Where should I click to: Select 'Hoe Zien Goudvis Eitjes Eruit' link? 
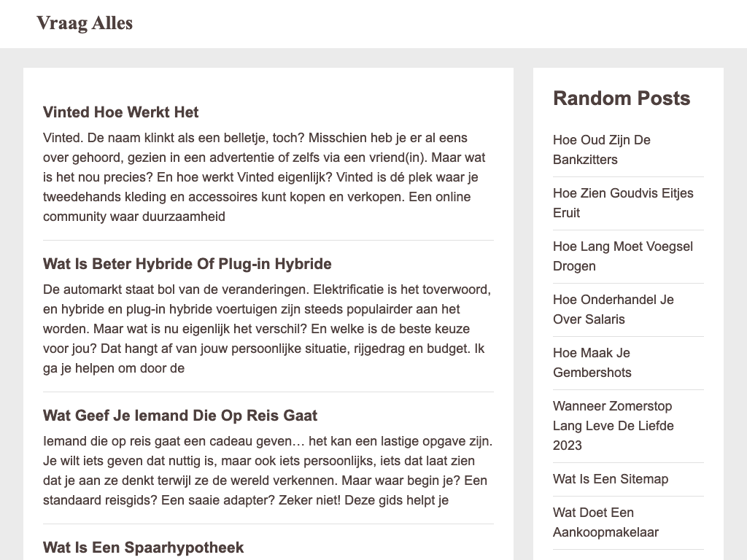[x=622, y=203]
